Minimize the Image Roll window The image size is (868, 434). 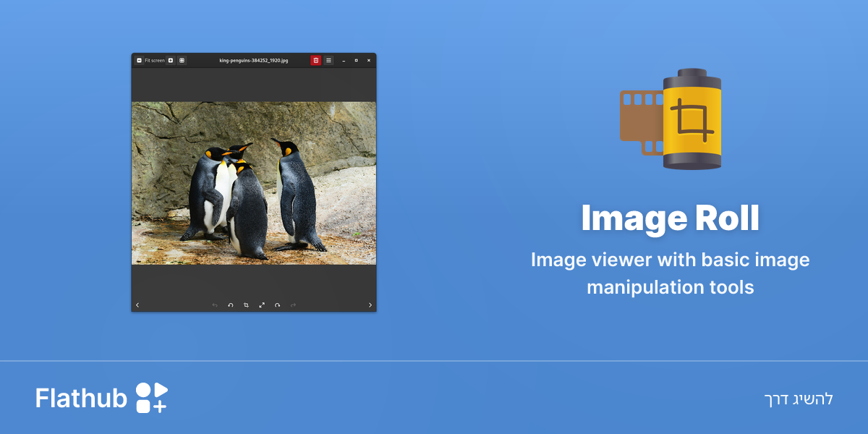point(344,61)
